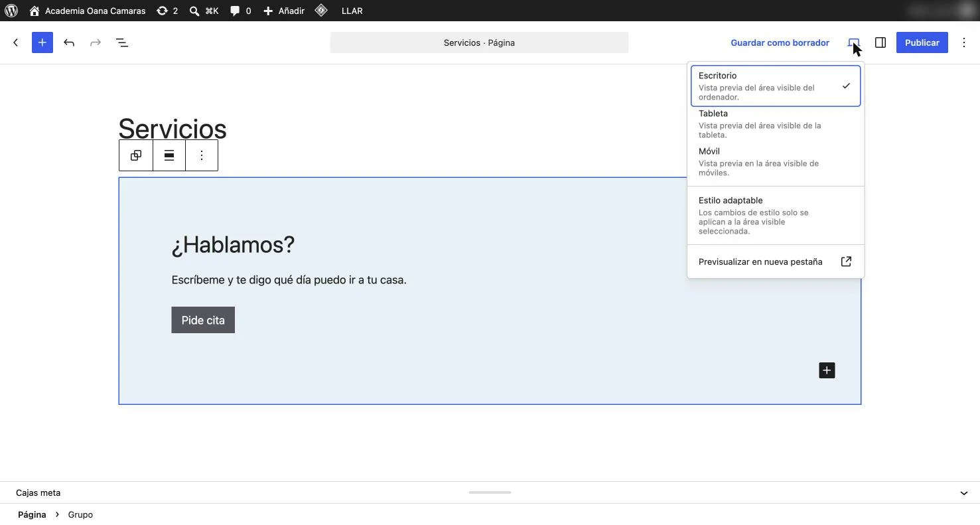Click the external-link icon beside Previsualizar
980x525 pixels.
846,262
